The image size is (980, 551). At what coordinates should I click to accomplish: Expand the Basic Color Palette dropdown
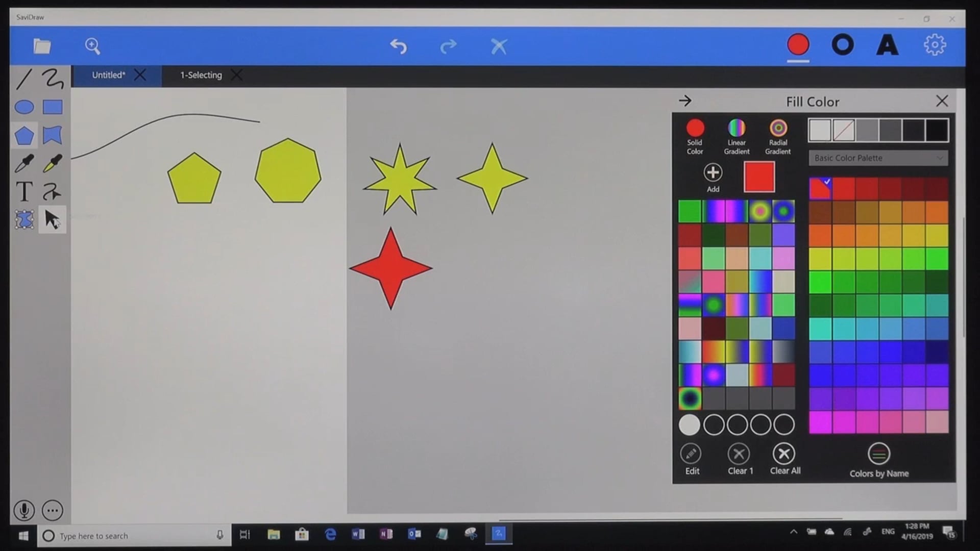click(x=878, y=158)
